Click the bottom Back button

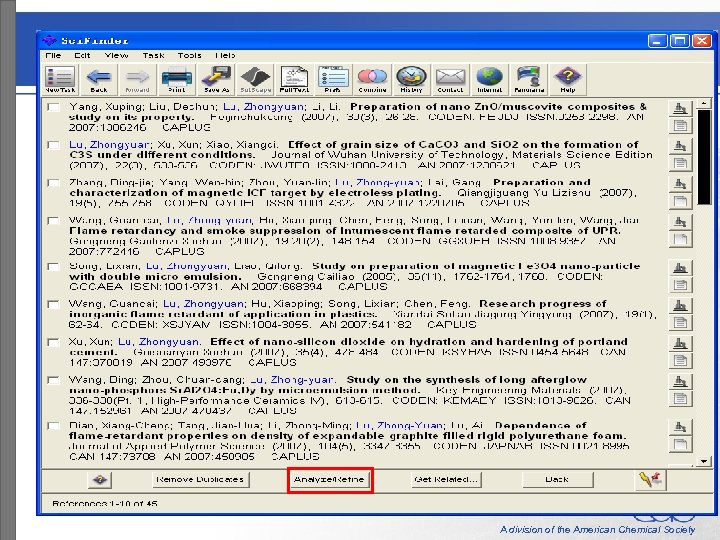557,480
